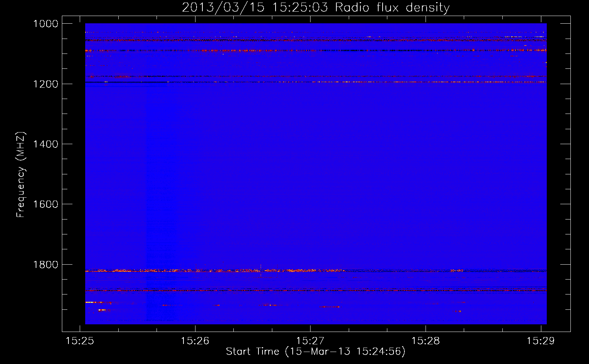This screenshot has width=589, height=364.
Task: Select the '1000' frequency axis label
Action: click(46, 24)
